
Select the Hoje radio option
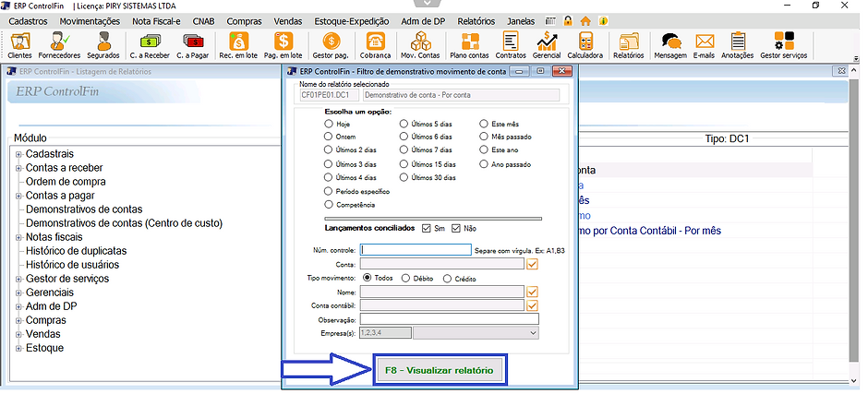[329, 124]
